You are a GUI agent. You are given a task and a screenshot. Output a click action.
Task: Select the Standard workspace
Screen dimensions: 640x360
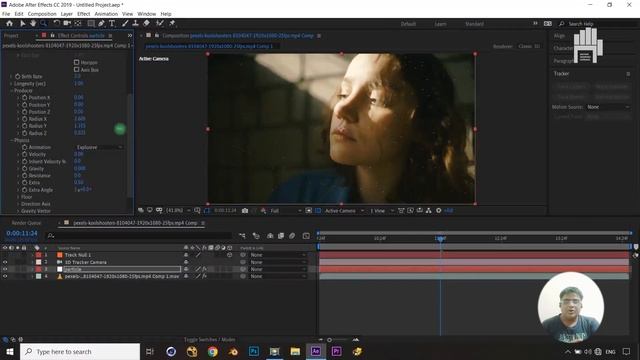474,24
